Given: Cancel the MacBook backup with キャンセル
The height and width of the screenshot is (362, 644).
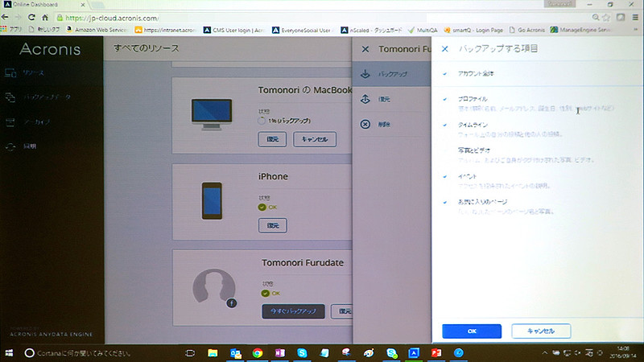Looking at the screenshot, I should tap(315, 139).
